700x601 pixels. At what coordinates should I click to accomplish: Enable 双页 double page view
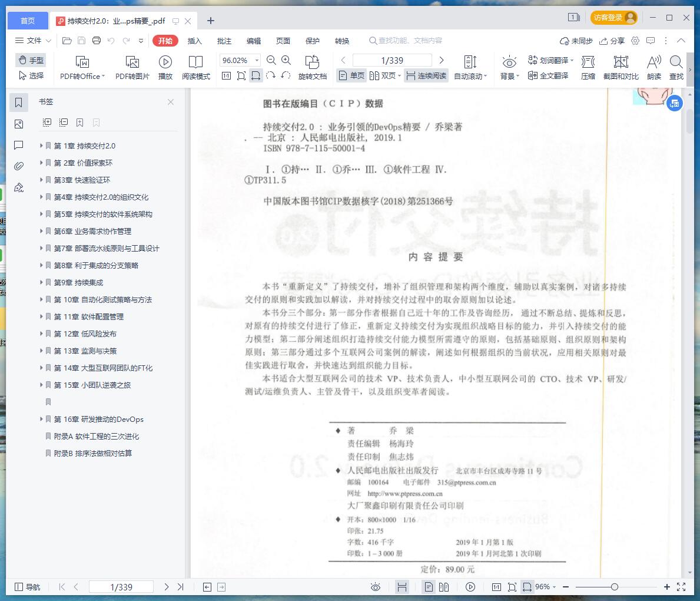click(385, 75)
